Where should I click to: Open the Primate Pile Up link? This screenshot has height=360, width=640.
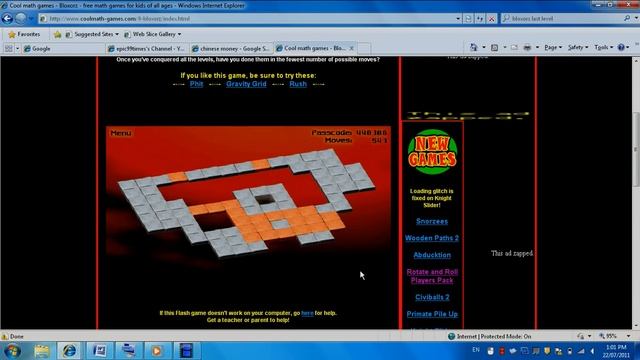[432, 314]
